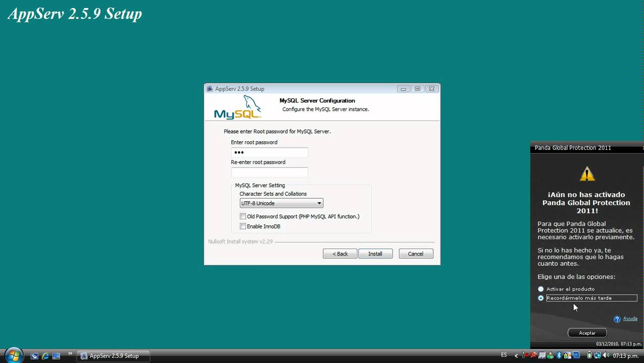Click the MySQL Server Configuration heading
This screenshot has width=644, height=363.
pyautogui.click(x=317, y=100)
